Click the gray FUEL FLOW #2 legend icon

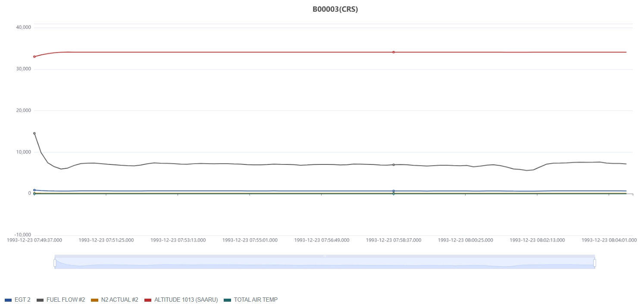[x=41, y=300]
